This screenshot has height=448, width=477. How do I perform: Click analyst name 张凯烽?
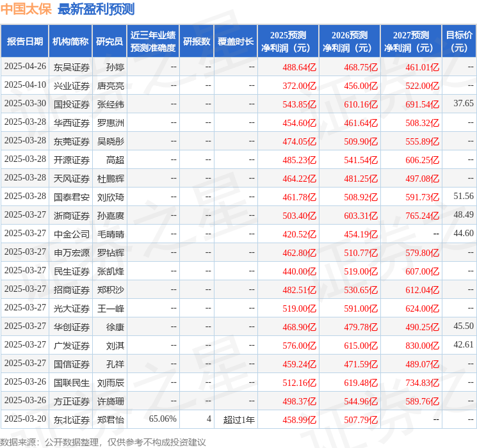[x=110, y=271]
